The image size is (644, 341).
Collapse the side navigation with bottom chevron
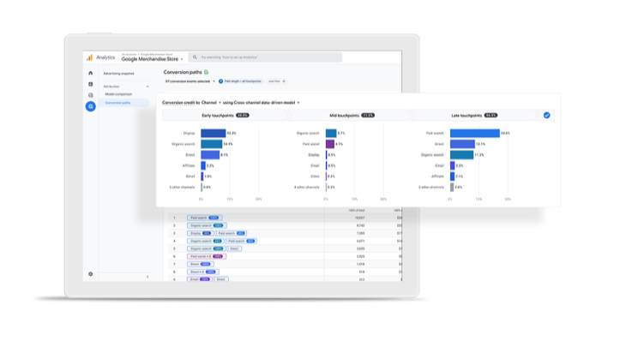click(x=147, y=277)
